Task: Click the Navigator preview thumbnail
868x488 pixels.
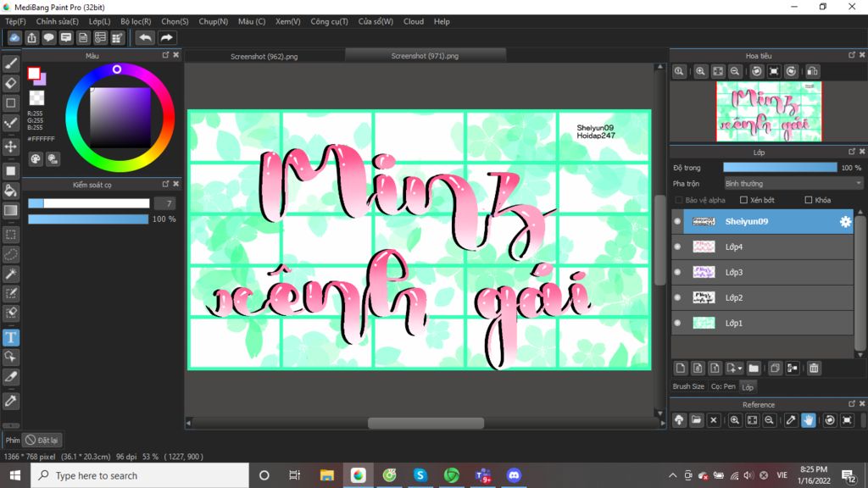Action: (x=769, y=111)
